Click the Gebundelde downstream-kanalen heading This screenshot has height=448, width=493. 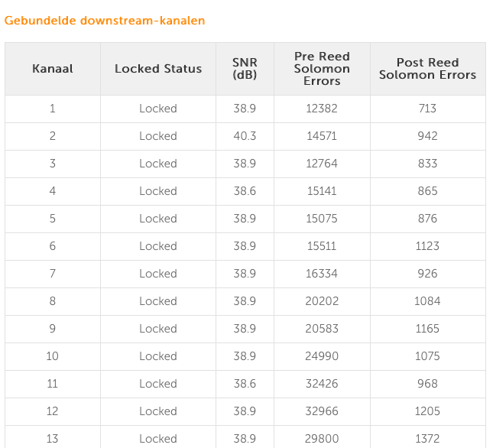(x=105, y=21)
